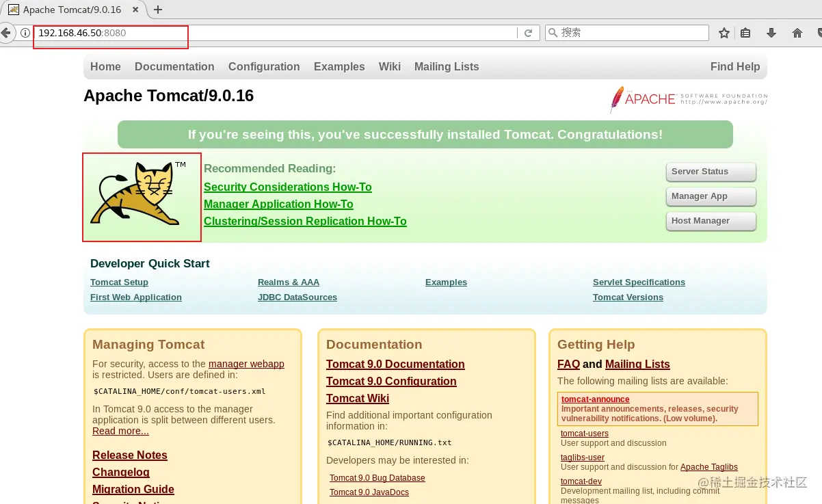The image size is (822, 504).
Task: Click the Host Manager button
Action: point(711,221)
